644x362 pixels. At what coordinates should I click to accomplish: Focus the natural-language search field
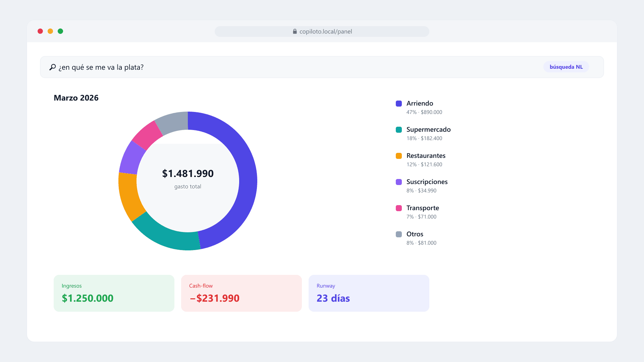pyautogui.click(x=322, y=67)
